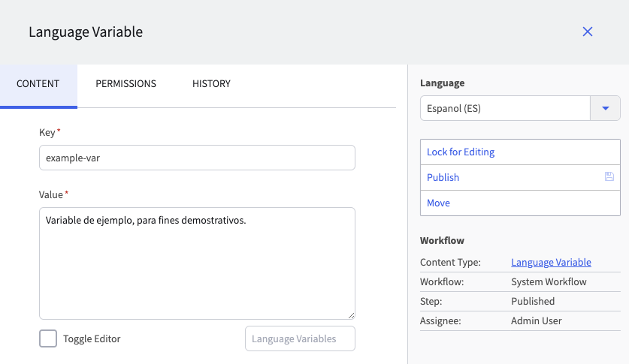Click the Move action
The width and height of the screenshot is (629, 364).
439,203
